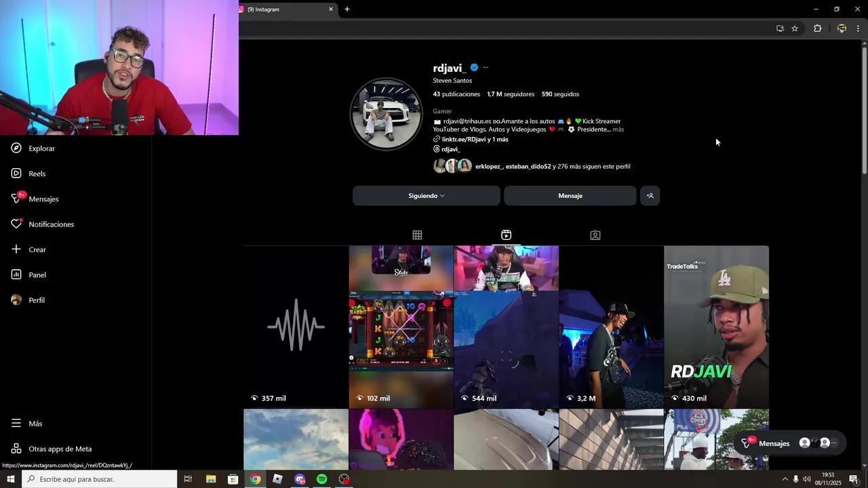Show hidden system tray icons
The image size is (868, 488).
click(785, 479)
